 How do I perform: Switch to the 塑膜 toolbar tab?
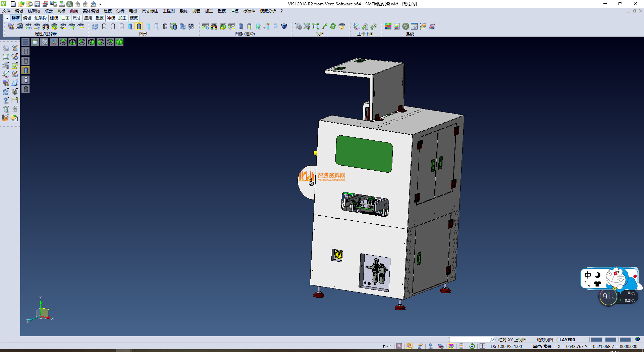coord(100,18)
